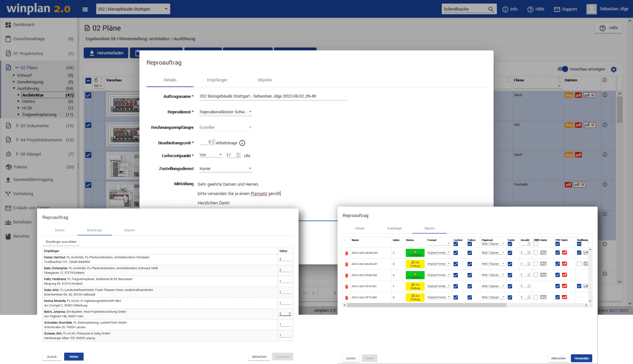The width and height of the screenshot is (633, 364).
Task: Uncheck the first plan row checkbox (Nord)
Action: tap(89, 95)
